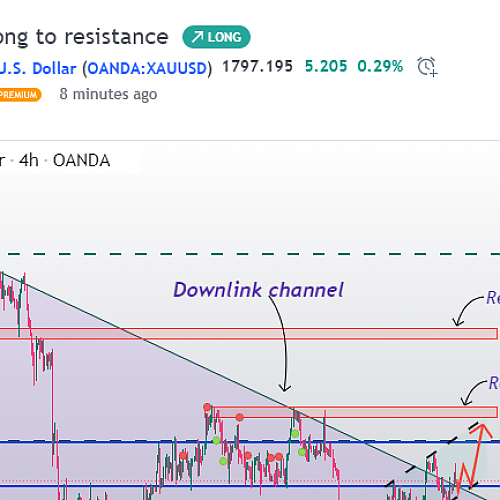Click the red dot at the channel peak
This screenshot has height=500, width=500.
point(207,407)
